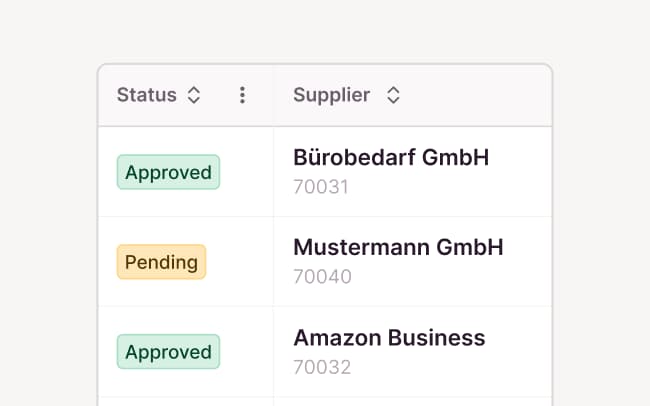Open the Bürobedarf GmbH supplier name
Screen dimensions: 650x406
(390, 157)
